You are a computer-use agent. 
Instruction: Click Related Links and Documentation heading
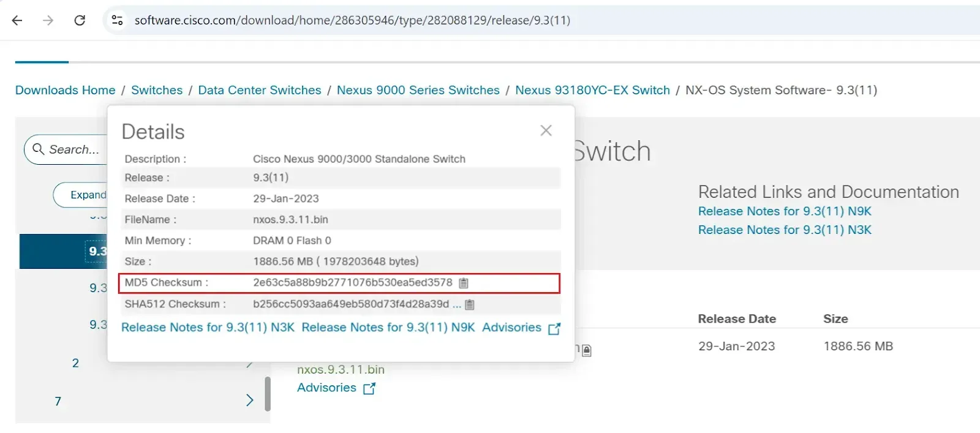[x=829, y=192]
